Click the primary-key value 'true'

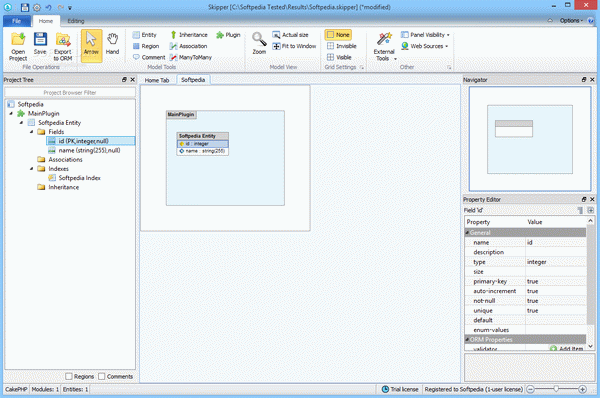click(556, 282)
